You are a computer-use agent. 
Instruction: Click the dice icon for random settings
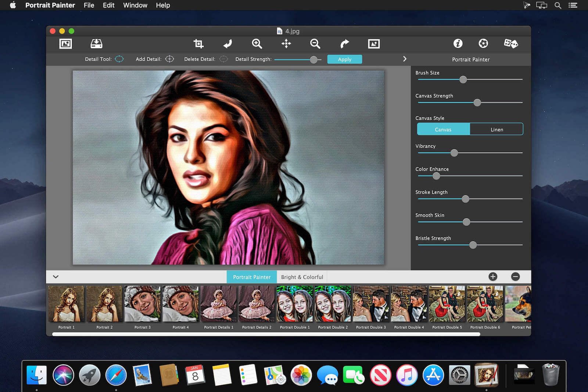tap(511, 44)
